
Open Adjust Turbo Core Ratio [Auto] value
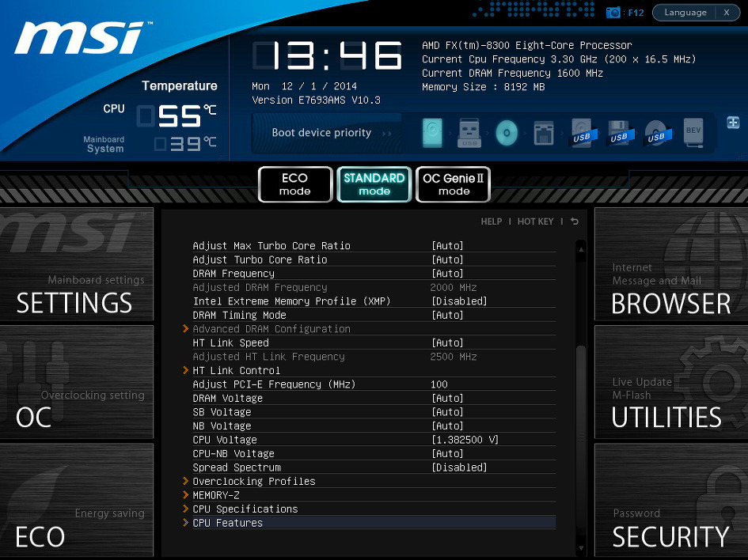(447, 259)
